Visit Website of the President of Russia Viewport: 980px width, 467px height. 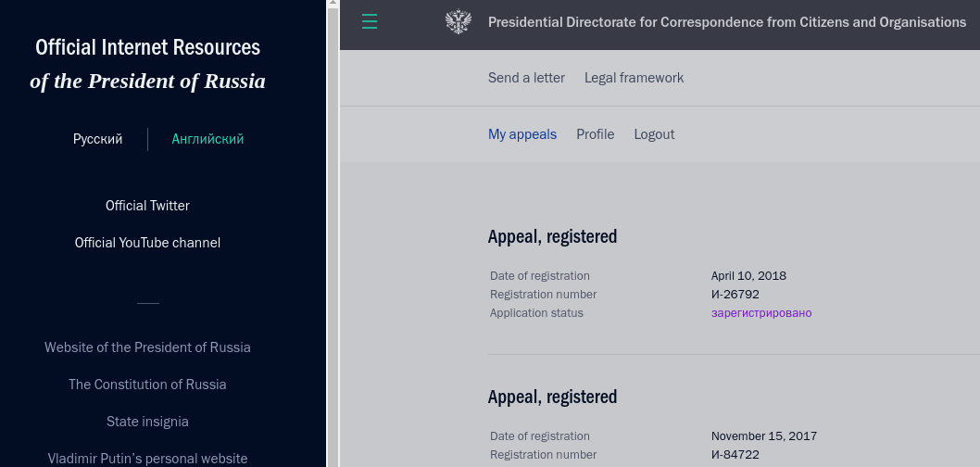[147, 347]
